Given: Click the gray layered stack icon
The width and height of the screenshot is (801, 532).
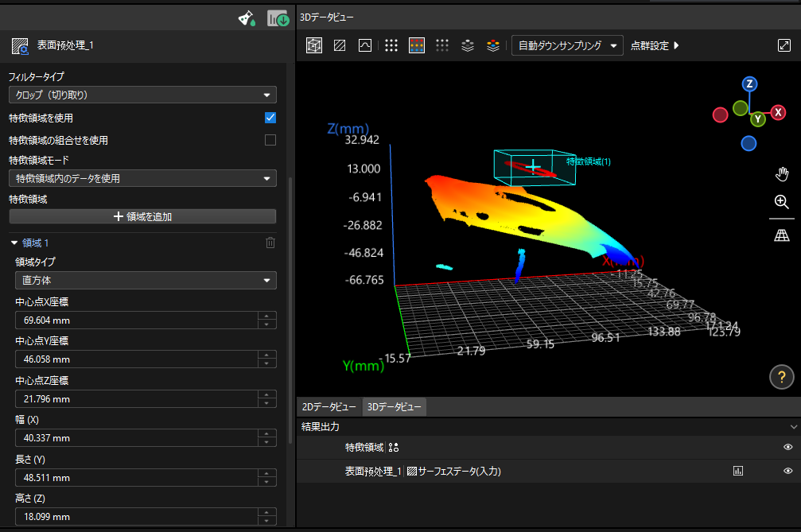Looking at the screenshot, I should (x=468, y=45).
